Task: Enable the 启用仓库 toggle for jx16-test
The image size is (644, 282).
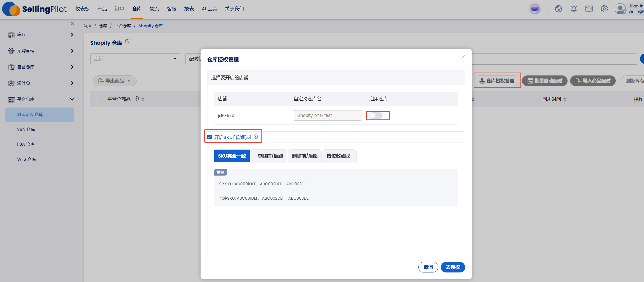Action: click(x=376, y=115)
